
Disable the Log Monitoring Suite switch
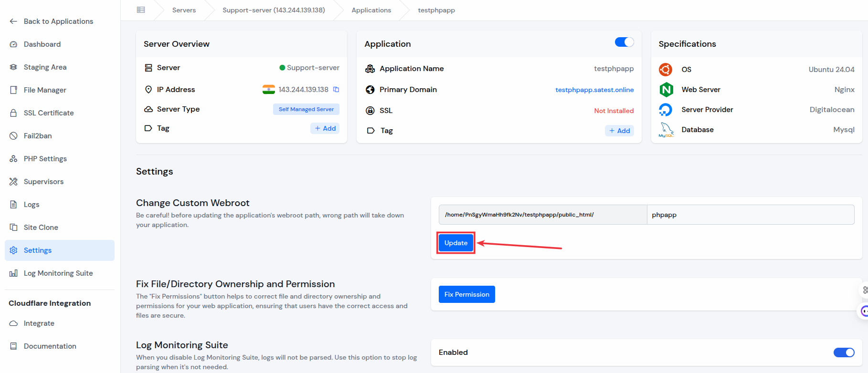tap(844, 352)
